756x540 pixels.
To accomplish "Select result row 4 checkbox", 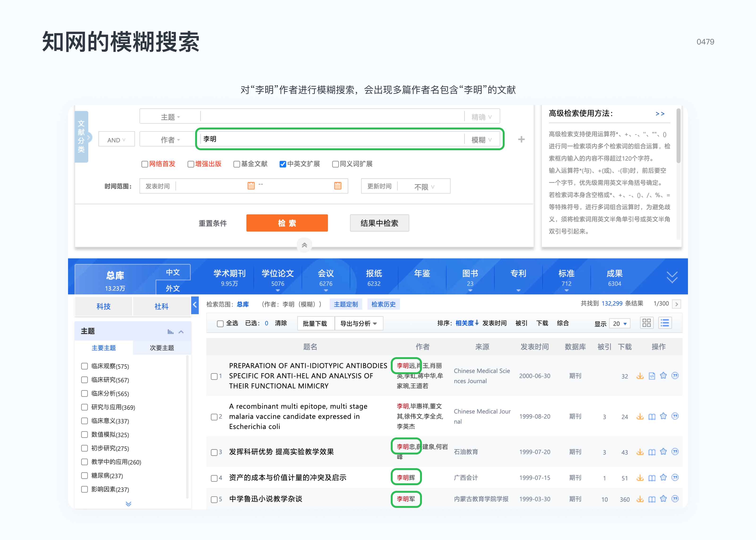I will pos(215,479).
